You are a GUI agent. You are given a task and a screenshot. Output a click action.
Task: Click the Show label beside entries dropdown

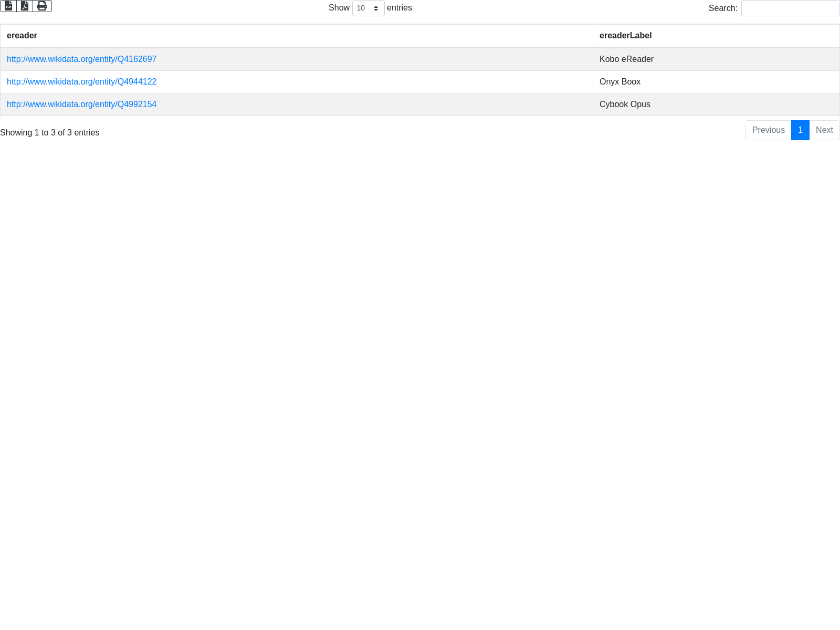point(339,8)
